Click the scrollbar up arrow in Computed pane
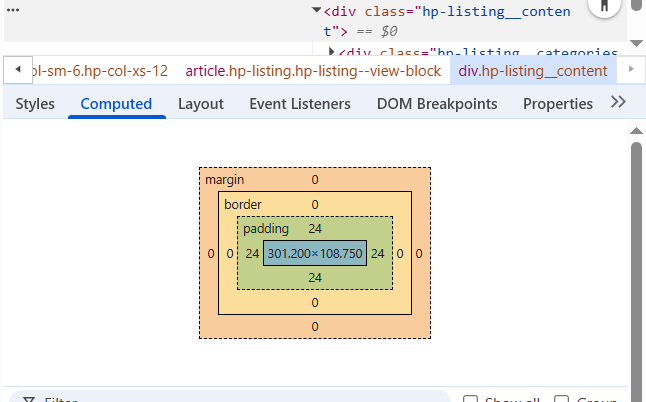 pyautogui.click(x=636, y=131)
